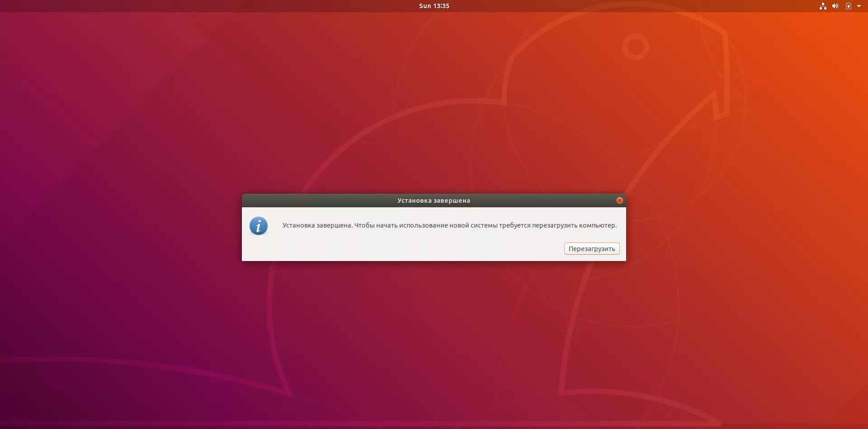The width and height of the screenshot is (868, 429).
Task: Click the message text about перезагрузить компьютер
Action: 449,225
